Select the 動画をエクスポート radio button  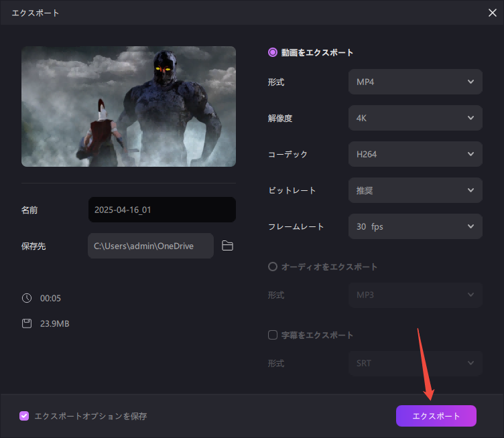(273, 52)
